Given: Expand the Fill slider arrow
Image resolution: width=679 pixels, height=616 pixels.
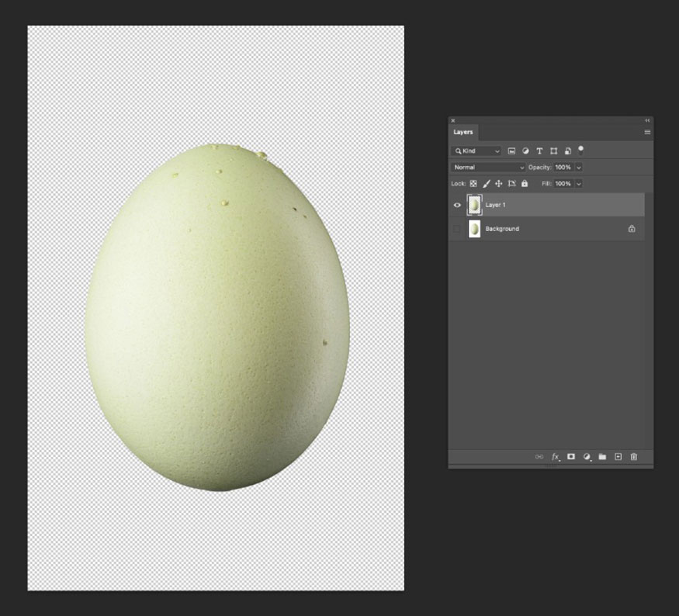Looking at the screenshot, I should [579, 184].
